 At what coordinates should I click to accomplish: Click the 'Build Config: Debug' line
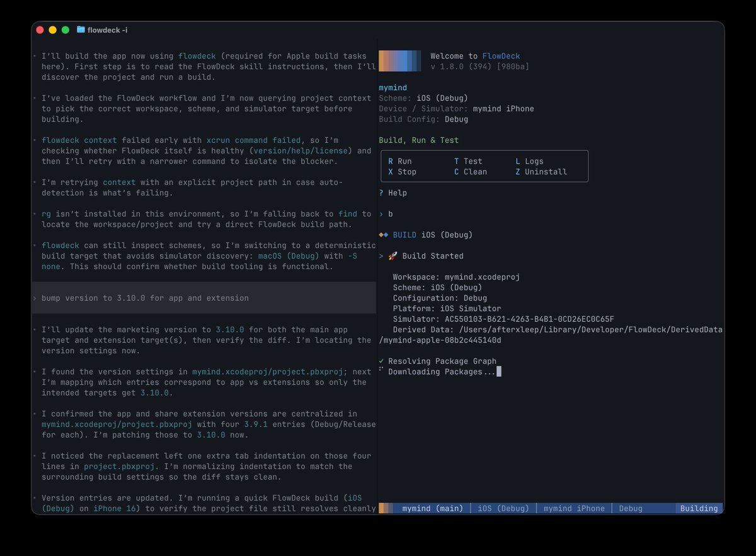click(x=423, y=119)
